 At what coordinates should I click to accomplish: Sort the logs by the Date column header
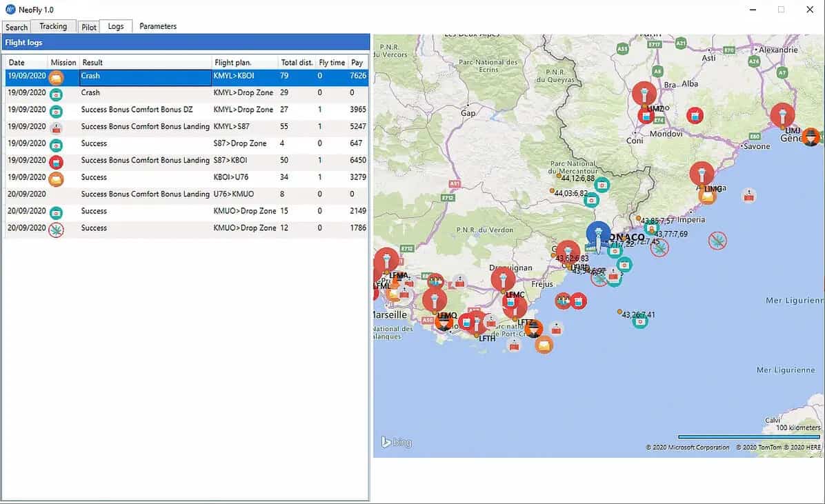point(17,63)
